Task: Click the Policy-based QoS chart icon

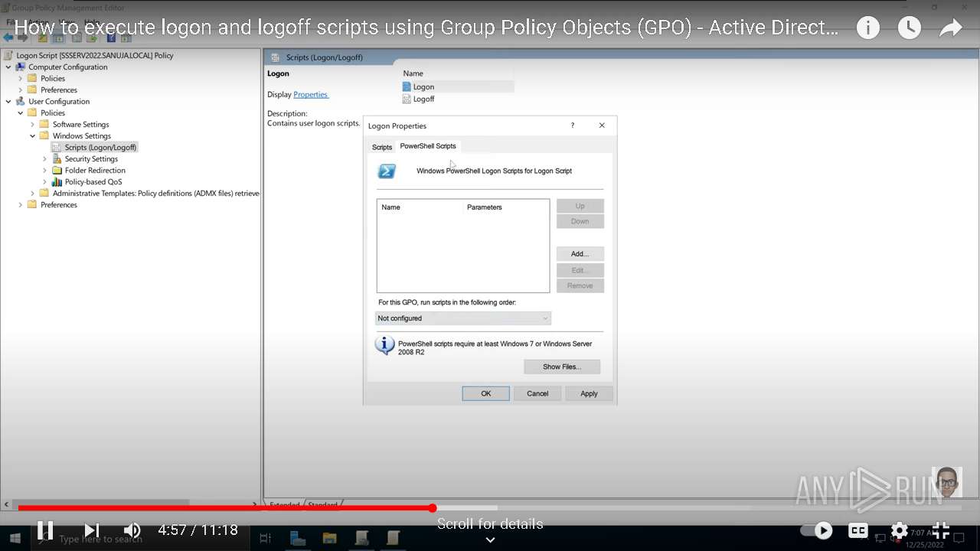Action: click(57, 181)
